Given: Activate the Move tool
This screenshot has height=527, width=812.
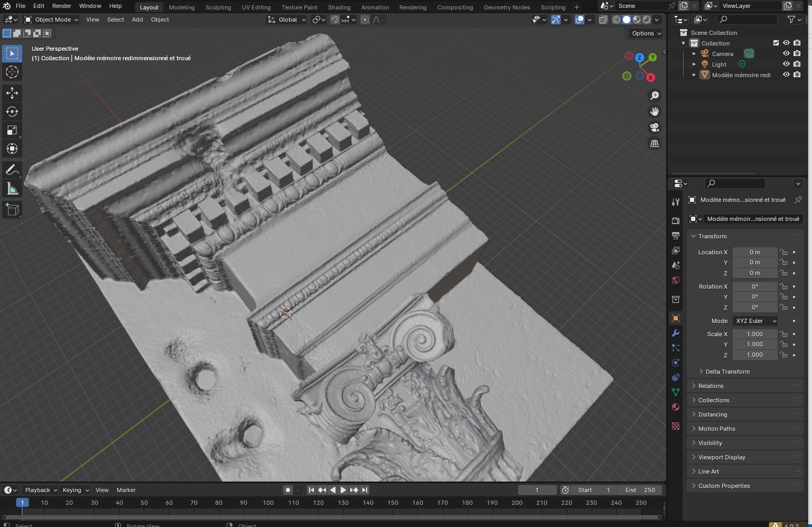Looking at the screenshot, I should (12, 93).
